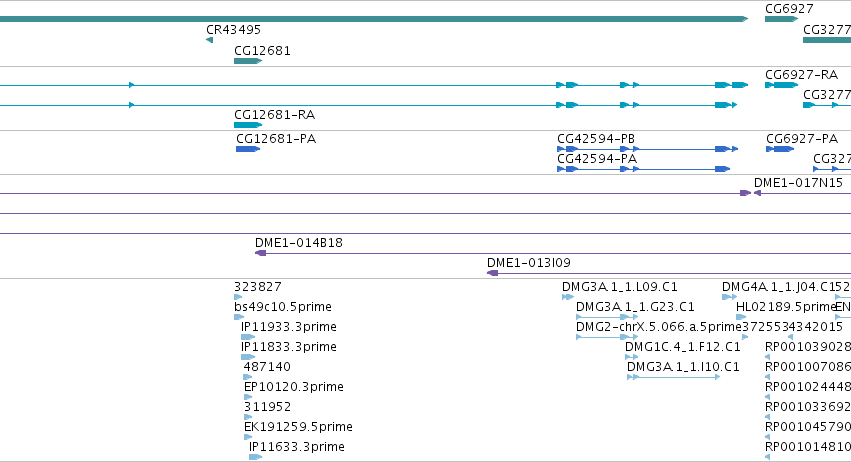851x462 pixels.
Task: Select the DMG3A.1_1.G23.C1 label
Action: [x=635, y=306]
